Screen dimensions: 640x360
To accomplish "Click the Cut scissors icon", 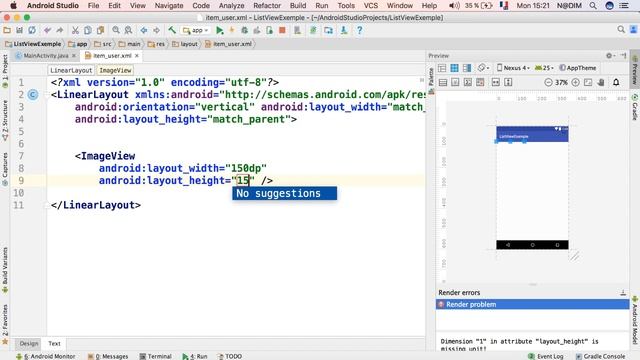I will (75, 30).
